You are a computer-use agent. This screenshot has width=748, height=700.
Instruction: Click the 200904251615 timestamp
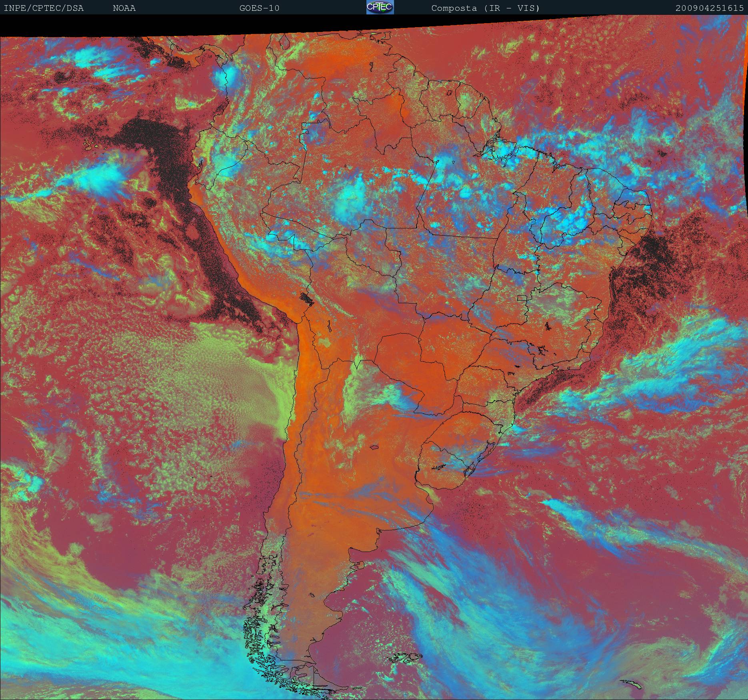(x=710, y=8)
